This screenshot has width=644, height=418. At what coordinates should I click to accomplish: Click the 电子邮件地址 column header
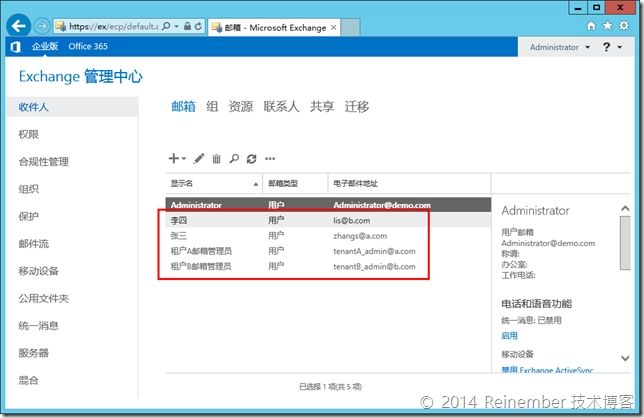(409, 184)
